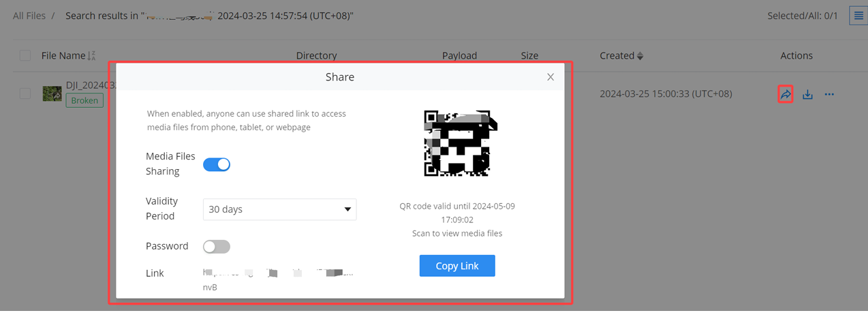Viewport: 868px width, 313px height.
Task: Click the Size column header
Action: click(529, 56)
